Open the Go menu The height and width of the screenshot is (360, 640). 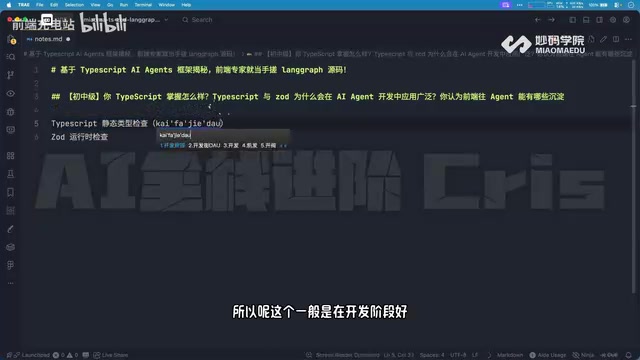coord(110,5)
